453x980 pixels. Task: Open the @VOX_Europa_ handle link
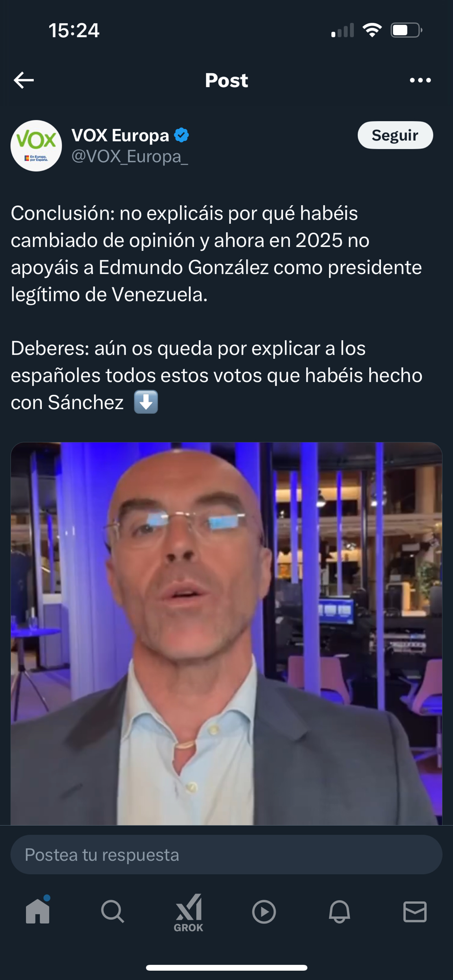click(x=130, y=156)
